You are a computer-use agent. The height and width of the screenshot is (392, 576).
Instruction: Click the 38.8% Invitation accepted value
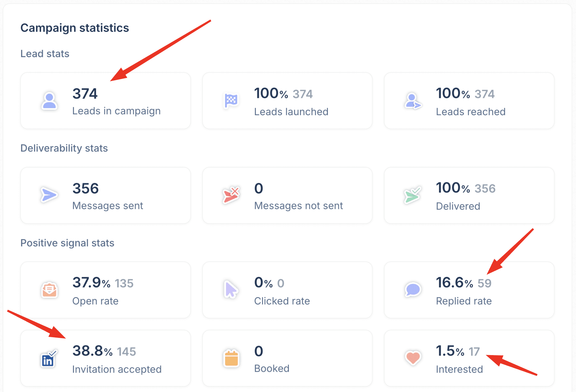[92, 351]
